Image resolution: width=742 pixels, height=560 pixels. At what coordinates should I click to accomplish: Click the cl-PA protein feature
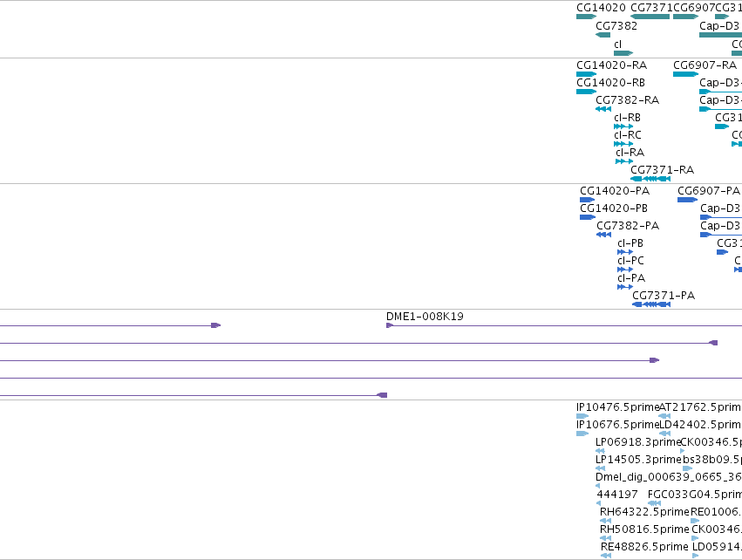pyautogui.click(x=625, y=287)
